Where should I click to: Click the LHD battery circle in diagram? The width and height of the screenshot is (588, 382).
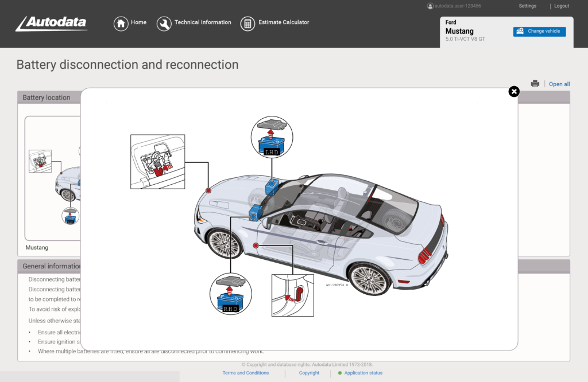coord(272,138)
